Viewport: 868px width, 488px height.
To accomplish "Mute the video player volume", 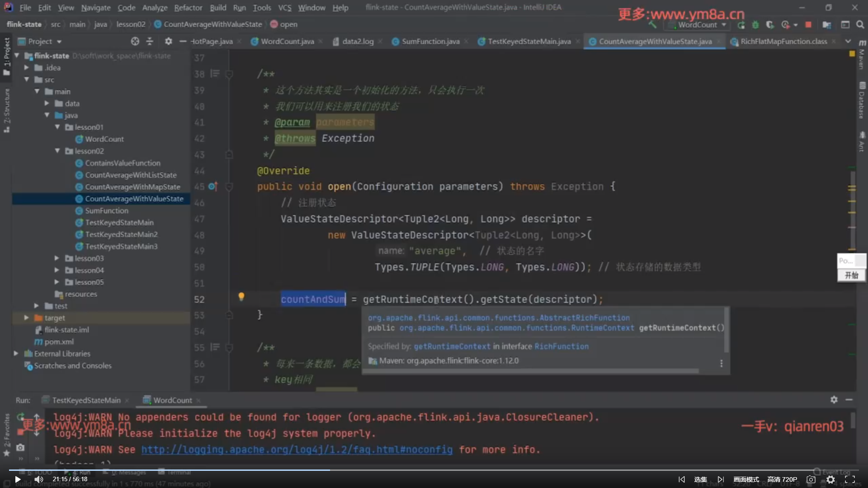I will pos(38,479).
